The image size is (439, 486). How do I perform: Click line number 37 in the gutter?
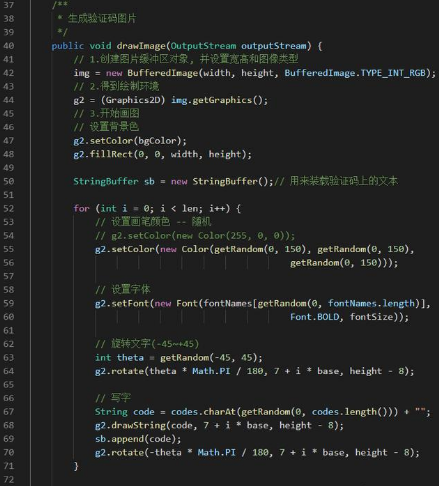[8, 5]
